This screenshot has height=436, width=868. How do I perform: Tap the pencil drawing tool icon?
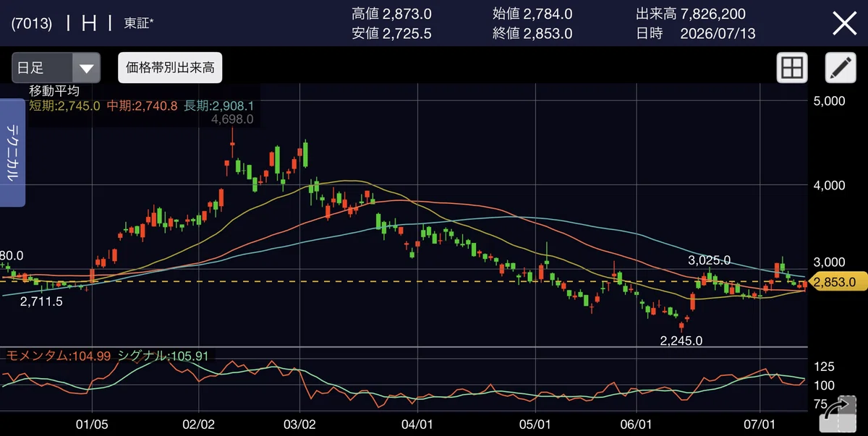841,68
